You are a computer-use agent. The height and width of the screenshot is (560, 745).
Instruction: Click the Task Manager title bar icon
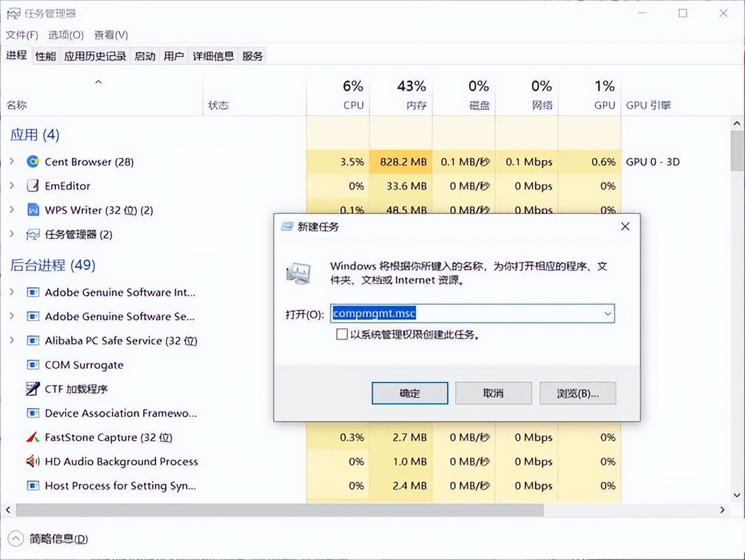click(13, 13)
